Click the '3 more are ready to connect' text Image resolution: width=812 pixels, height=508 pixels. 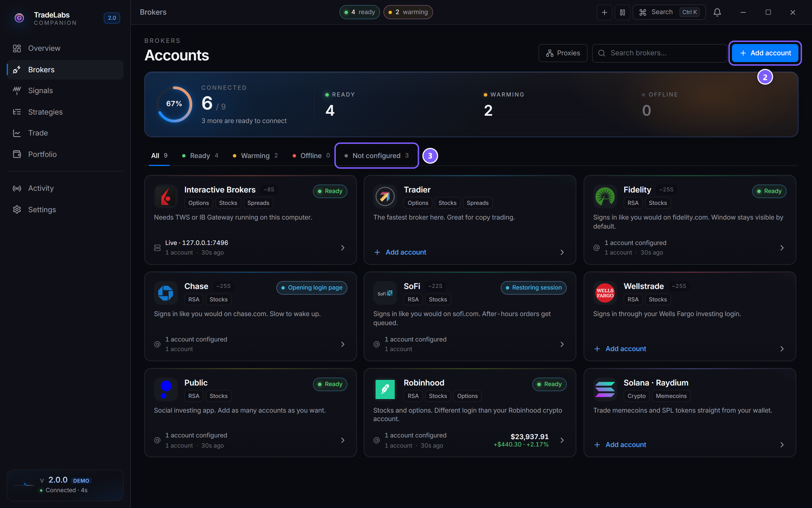pos(244,121)
